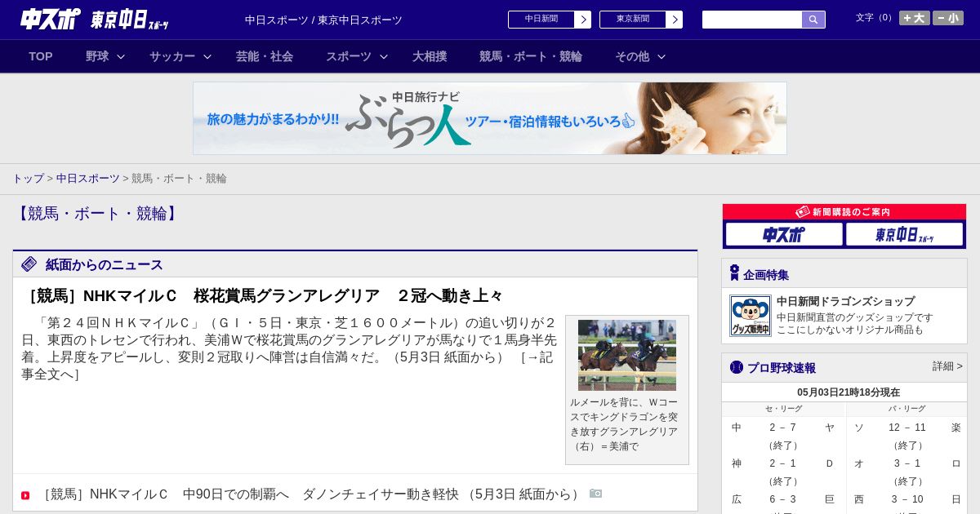Decrease text size with －小 button
This screenshot has height=514, width=980.
coord(948,18)
